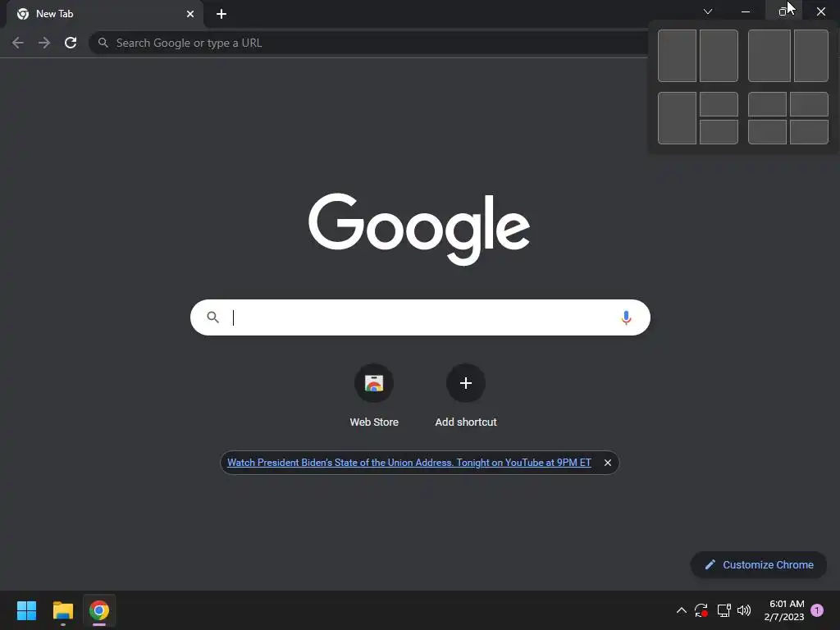Click the magnifier icon in Google search box
This screenshot has height=630, width=840.
click(x=212, y=317)
